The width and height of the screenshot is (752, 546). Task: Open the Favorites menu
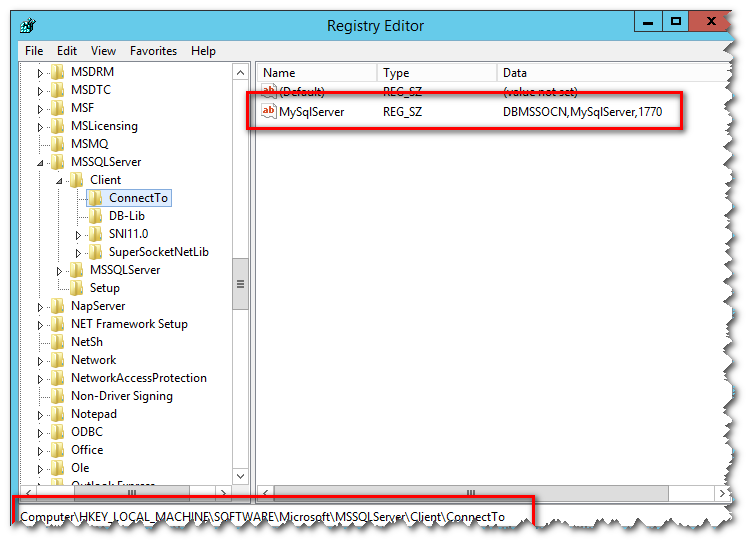(x=153, y=51)
